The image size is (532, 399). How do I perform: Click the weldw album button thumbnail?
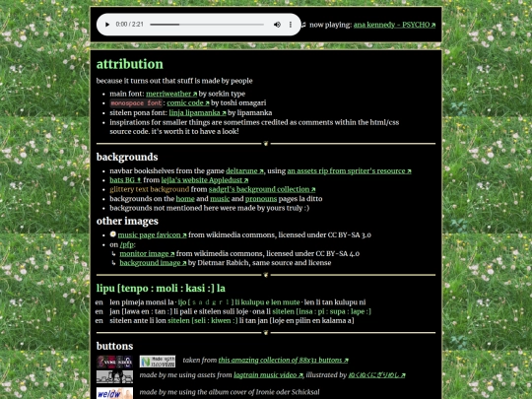tap(114, 393)
